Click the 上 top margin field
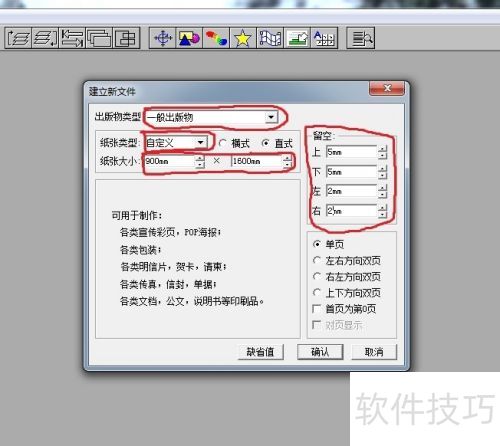500x446 pixels. coord(351,152)
